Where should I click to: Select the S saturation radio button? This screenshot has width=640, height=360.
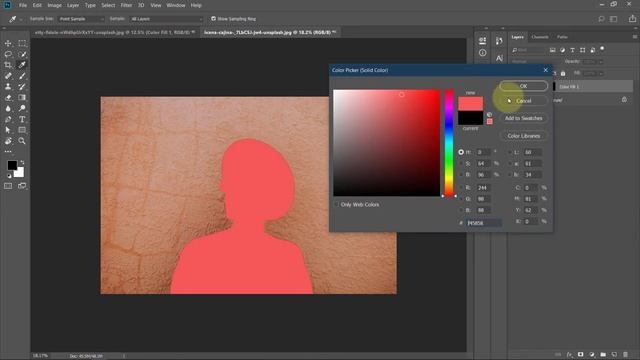(461, 163)
